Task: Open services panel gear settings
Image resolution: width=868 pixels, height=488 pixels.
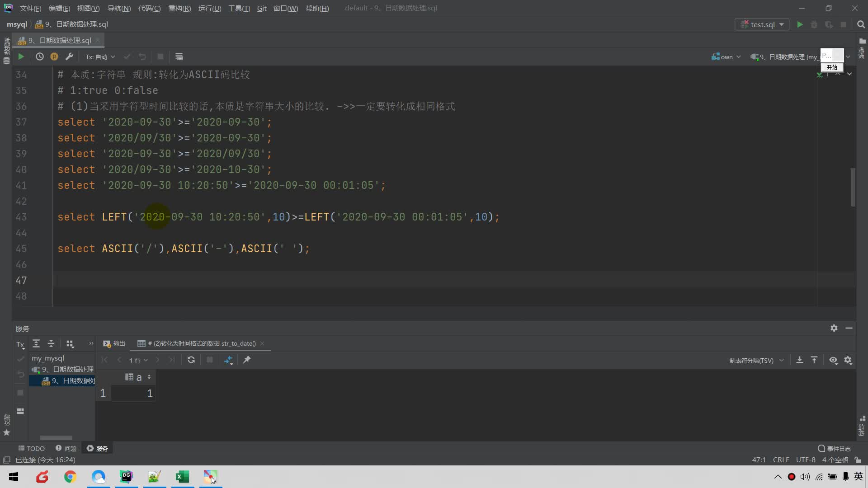Action: click(834, 328)
